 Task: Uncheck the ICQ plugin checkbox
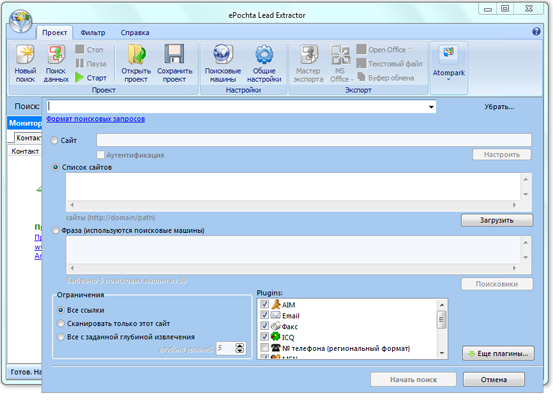264,337
